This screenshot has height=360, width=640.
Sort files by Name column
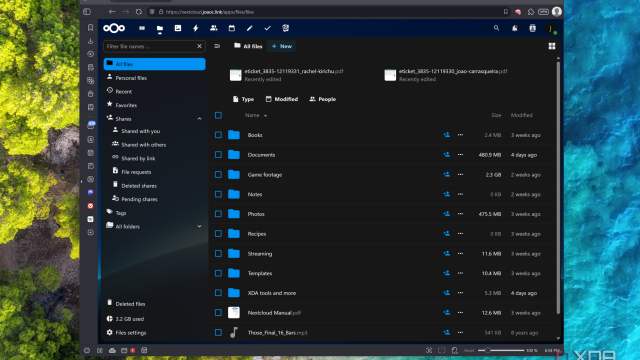pyautogui.click(x=256, y=115)
